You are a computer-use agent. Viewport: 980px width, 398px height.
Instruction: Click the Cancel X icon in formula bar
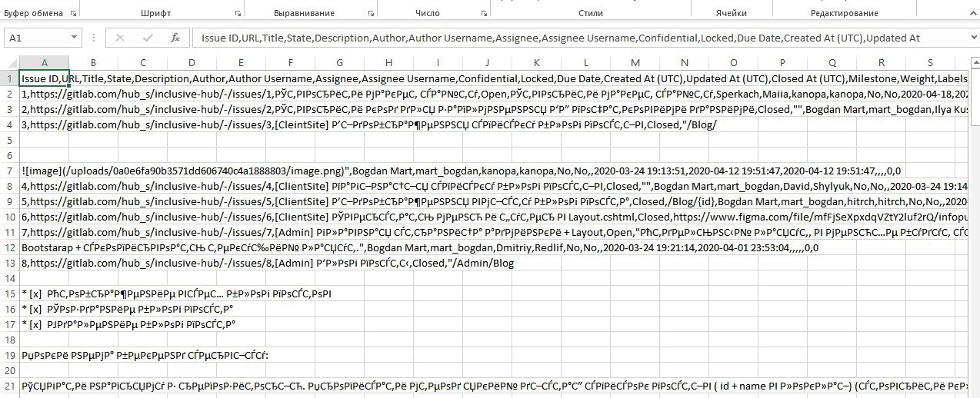120,38
